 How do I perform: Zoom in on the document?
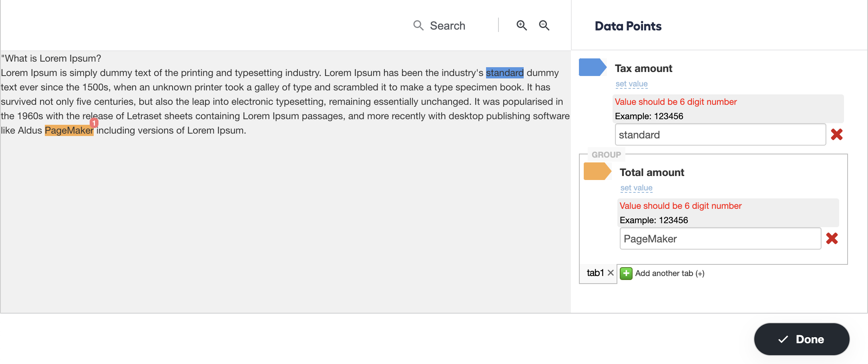click(x=522, y=26)
